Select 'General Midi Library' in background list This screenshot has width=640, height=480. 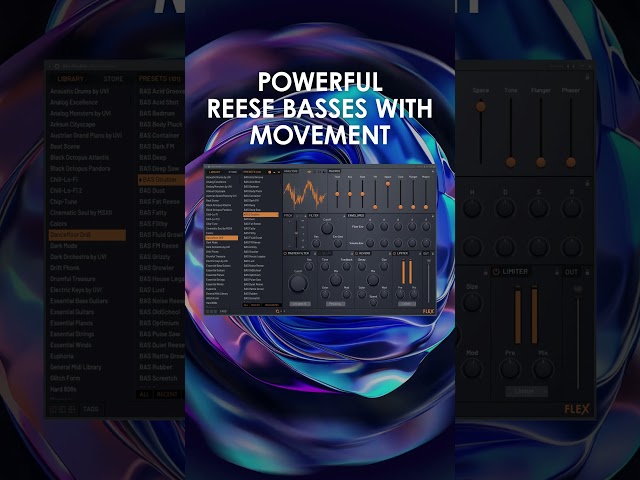click(x=76, y=367)
